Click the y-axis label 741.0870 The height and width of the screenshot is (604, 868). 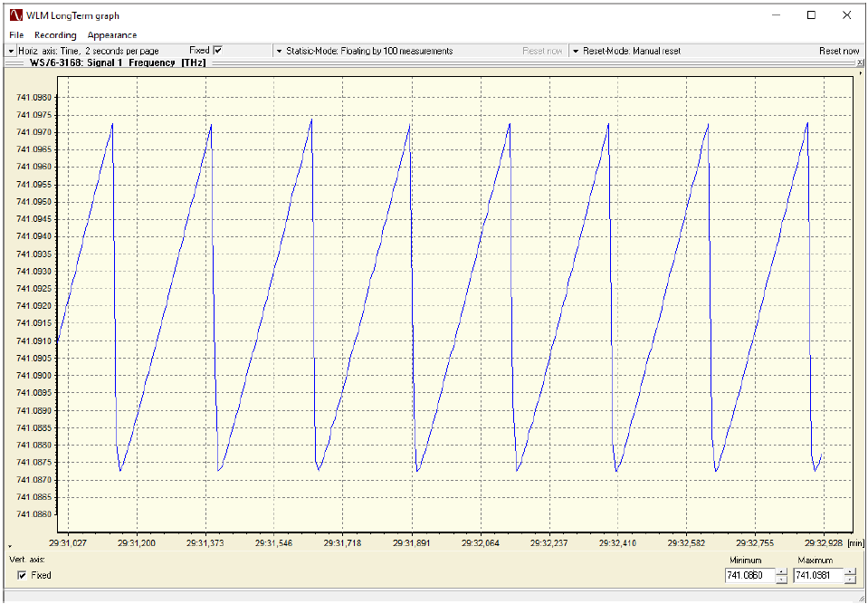pos(33,480)
